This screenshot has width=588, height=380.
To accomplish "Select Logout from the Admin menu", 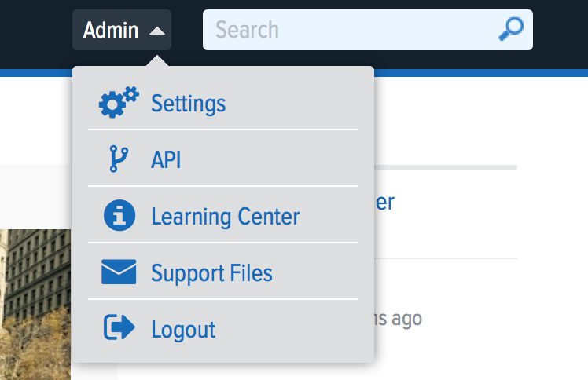I will (223, 328).
